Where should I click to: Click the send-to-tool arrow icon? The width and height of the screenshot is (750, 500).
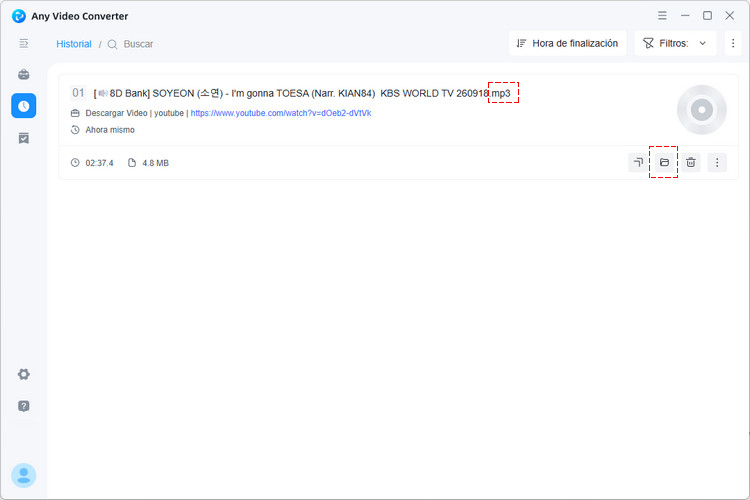coord(638,163)
